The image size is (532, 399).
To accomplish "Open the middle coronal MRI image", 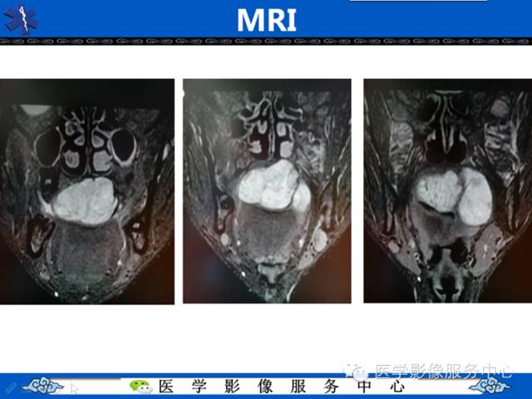I will (267, 191).
